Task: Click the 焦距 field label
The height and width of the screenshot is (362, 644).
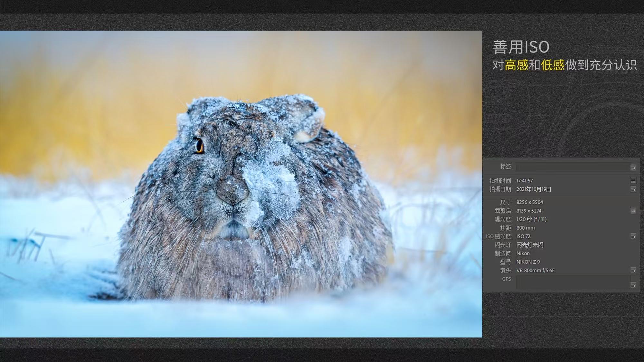Action: coord(506,228)
